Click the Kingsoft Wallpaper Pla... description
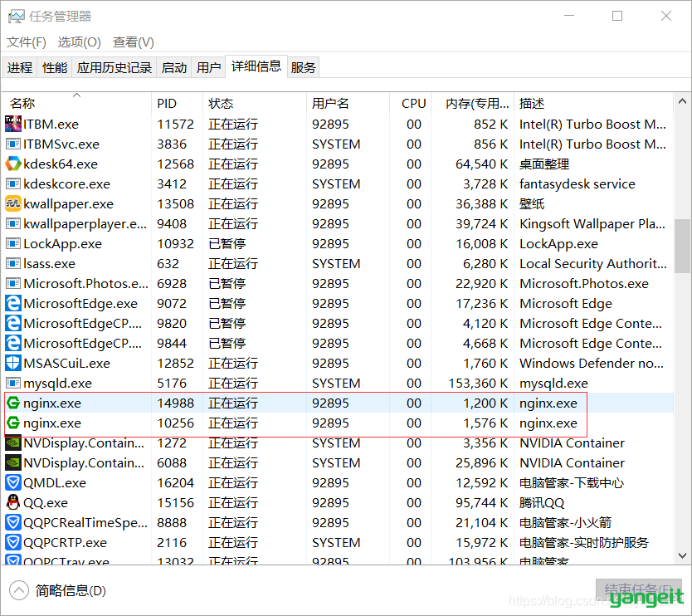 click(592, 224)
